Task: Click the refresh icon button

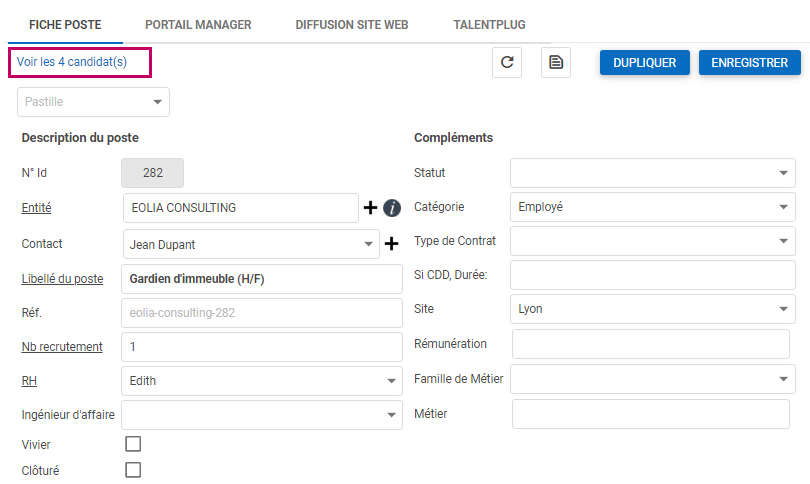Action: pos(507,62)
